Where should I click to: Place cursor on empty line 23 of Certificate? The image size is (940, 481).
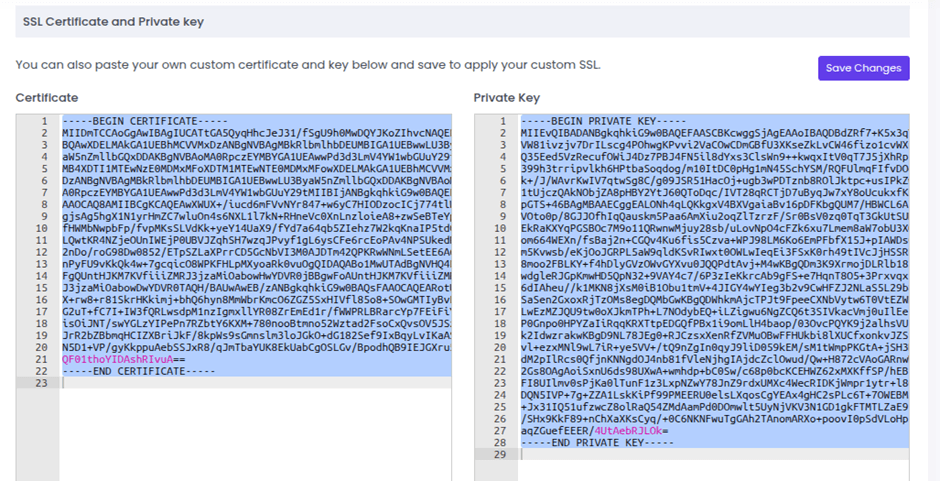[x=250, y=383]
